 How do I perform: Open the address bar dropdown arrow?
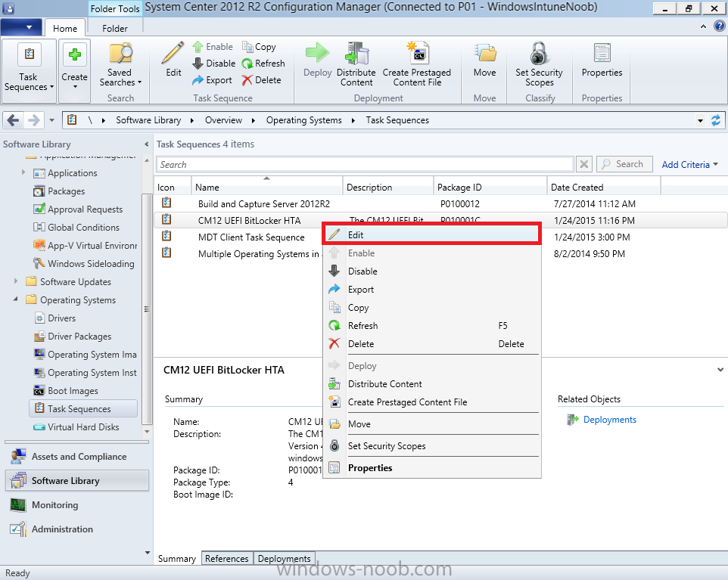700,121
